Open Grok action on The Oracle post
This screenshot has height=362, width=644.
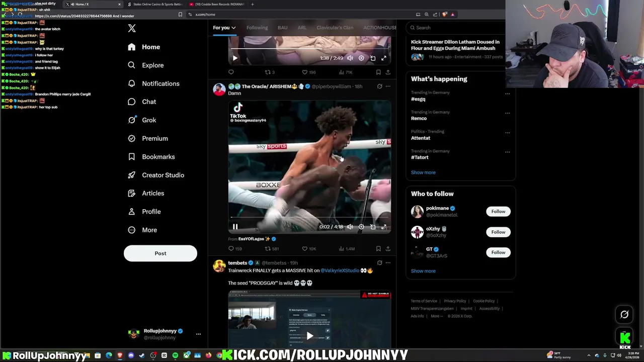[379, 86]
